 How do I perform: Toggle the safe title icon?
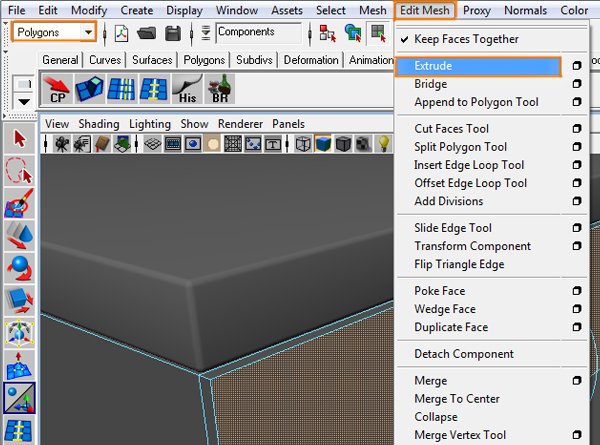tap(273, 144)
